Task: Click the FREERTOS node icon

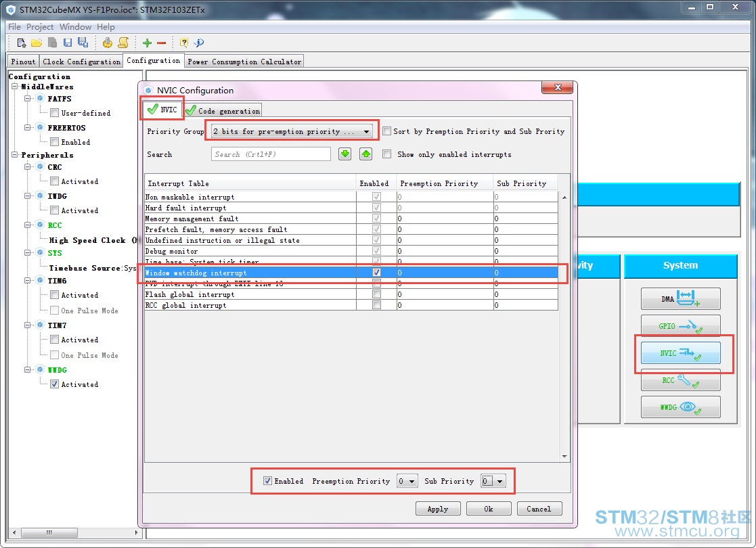Action: 41,128
